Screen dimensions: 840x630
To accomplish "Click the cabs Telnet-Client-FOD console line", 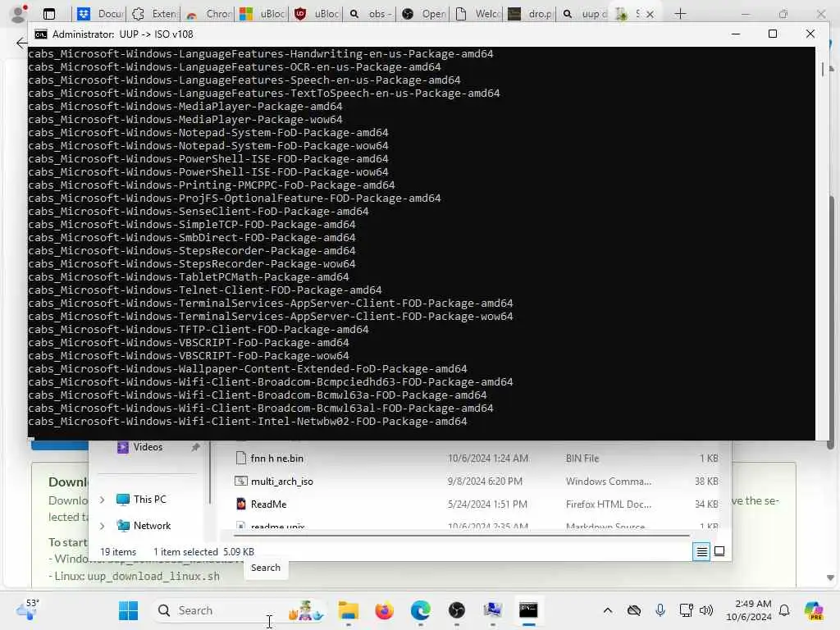I will tap(204, 290).
